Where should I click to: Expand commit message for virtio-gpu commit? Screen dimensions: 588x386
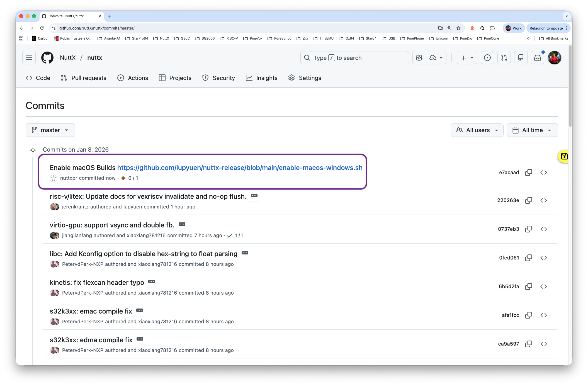(x=182, y=224)
